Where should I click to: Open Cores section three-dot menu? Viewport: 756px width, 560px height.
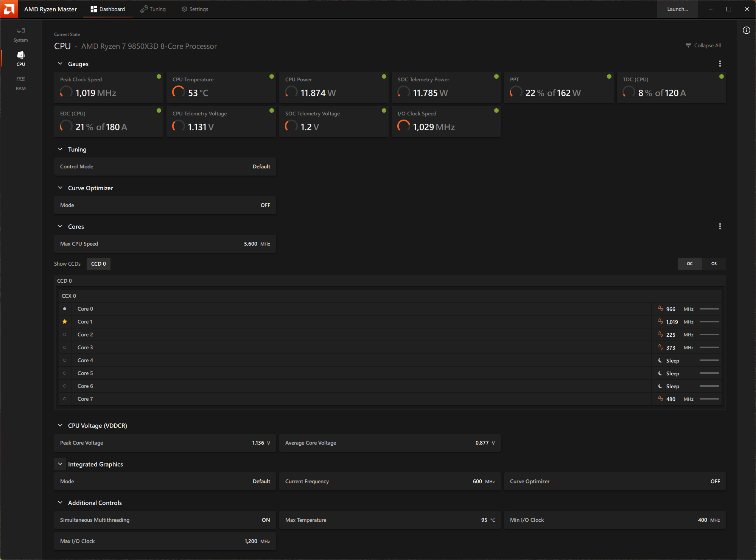[x=720, y=226]
